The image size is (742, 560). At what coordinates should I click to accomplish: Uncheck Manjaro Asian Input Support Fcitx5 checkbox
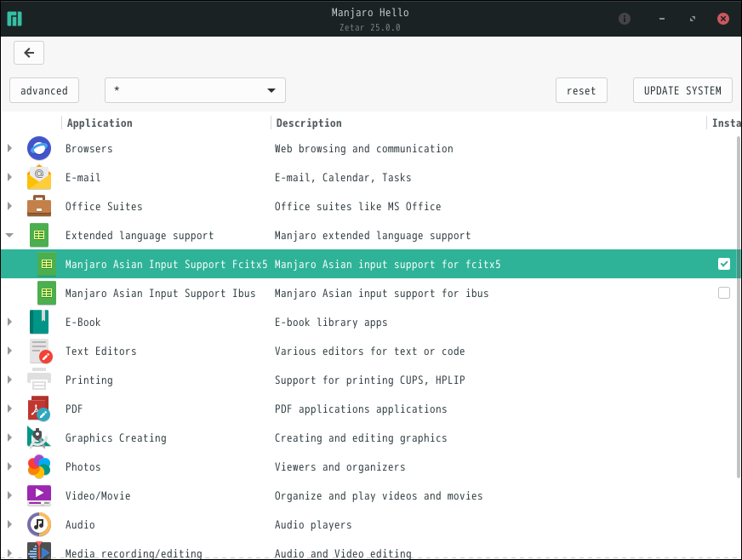click(x=724, y=264)
